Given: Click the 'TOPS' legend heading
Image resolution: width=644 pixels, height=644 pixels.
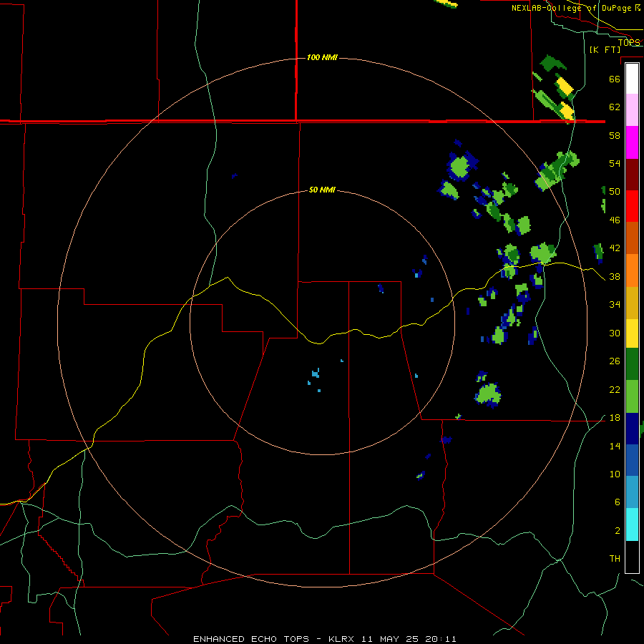Looking at the screenshot, I should pos(629,42).
